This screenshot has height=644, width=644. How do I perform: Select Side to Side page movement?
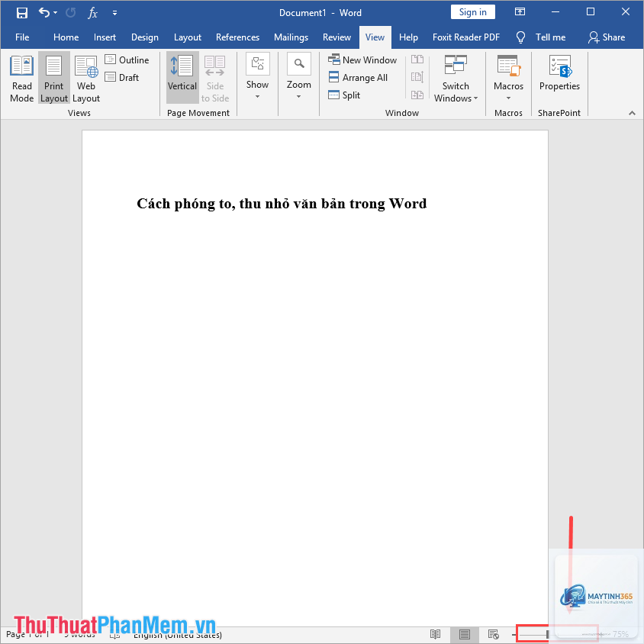click(x=215, y=78)
